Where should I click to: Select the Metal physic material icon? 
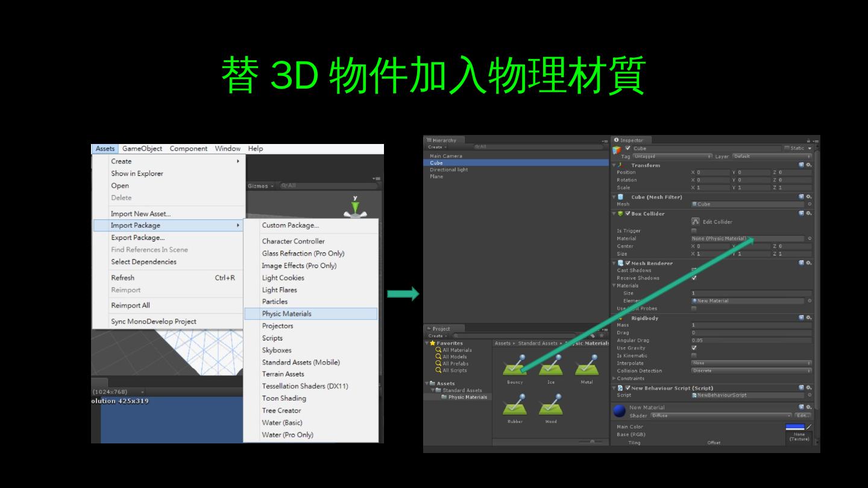(x=587, y=367)
